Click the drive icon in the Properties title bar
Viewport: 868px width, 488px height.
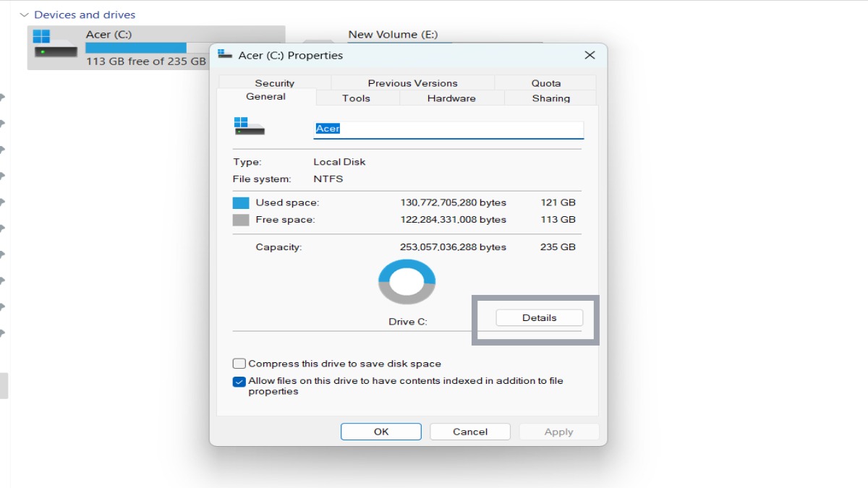(225, 55)
